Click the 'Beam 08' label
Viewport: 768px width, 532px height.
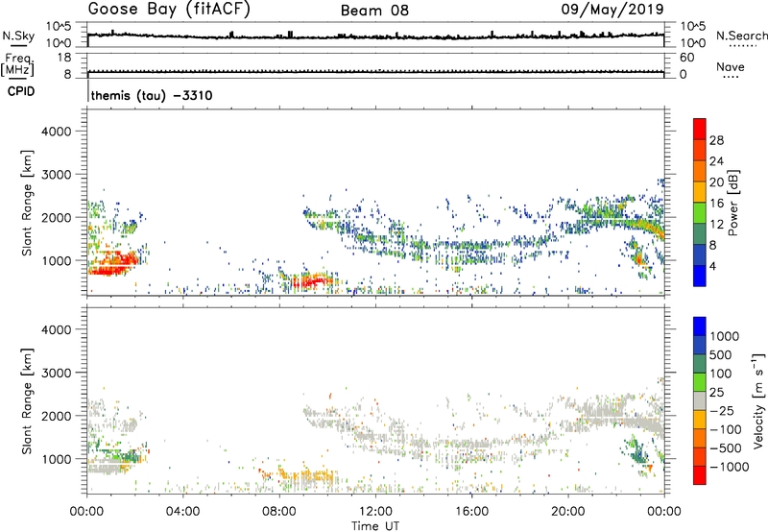pyautogui.click(x=374, y=11)
